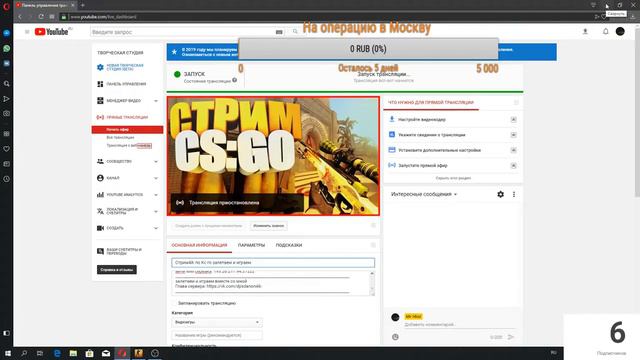Screen dimensions: 640x360
Task: Click the 'Изменить значок' button
Action: (x=269, y=226)
